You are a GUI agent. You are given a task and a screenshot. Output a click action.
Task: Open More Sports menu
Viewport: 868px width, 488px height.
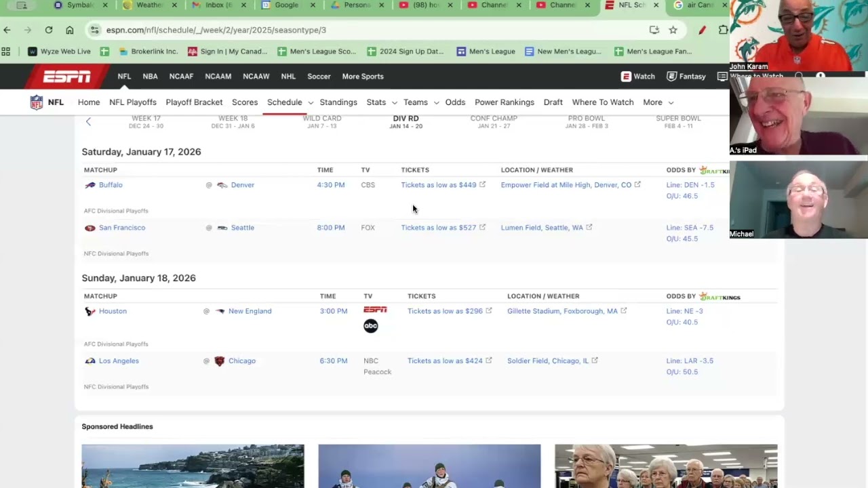click(x=363, y=77)
